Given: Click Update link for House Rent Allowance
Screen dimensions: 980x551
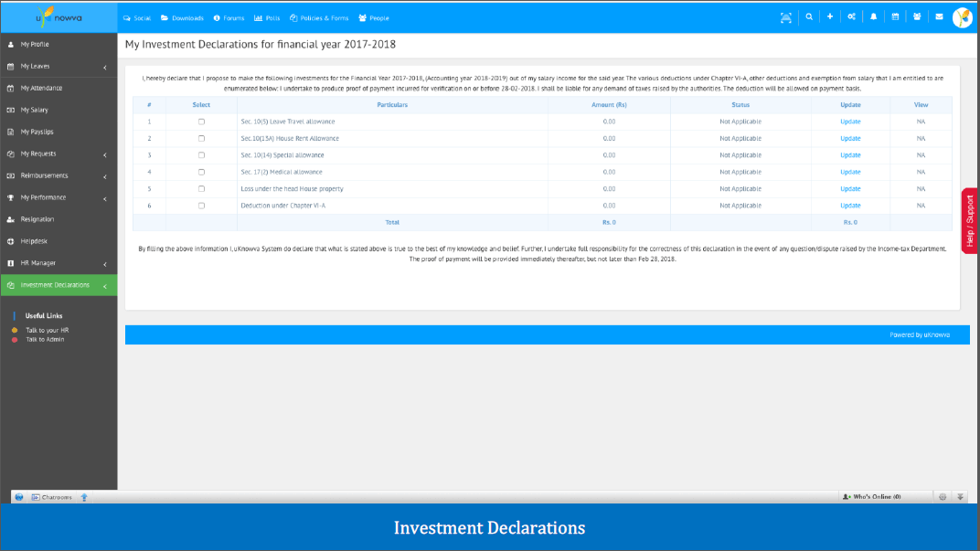Looking at the screenshot, I should point(850,139).
